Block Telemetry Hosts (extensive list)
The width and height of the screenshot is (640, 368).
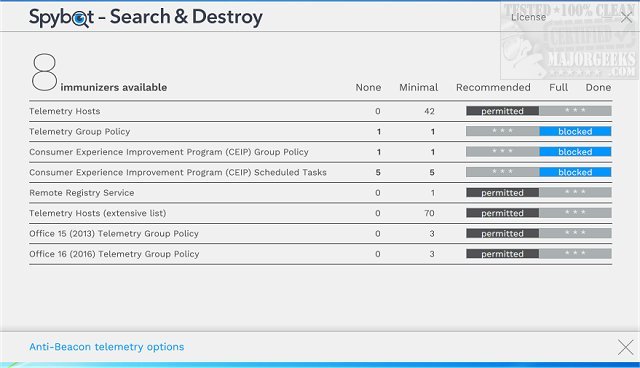pyautogui.click(x=575, y=213)
